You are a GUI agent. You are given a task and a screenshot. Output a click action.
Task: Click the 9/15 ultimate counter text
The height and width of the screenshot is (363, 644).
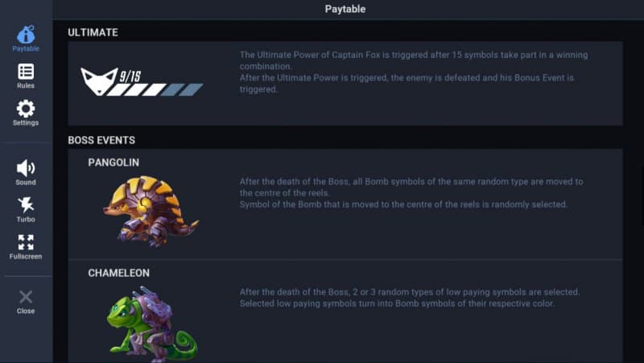pos(130,75)
